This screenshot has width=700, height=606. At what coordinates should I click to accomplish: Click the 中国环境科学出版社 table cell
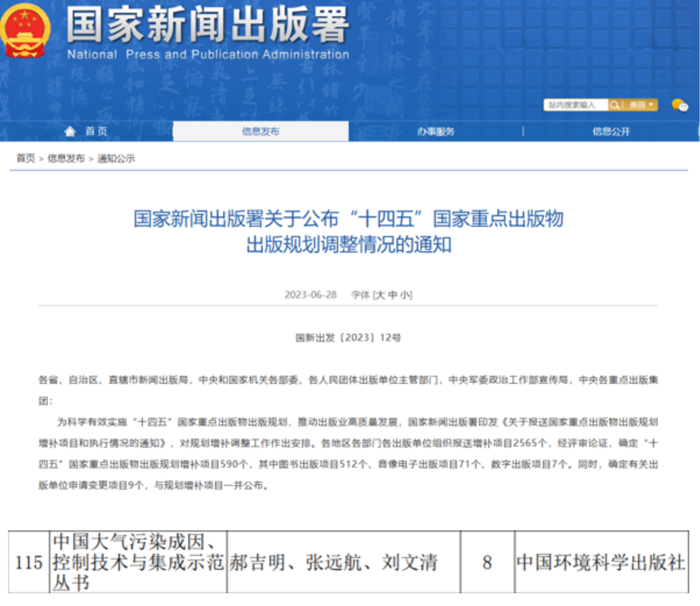pyautogui.click(x=601, y=562)
